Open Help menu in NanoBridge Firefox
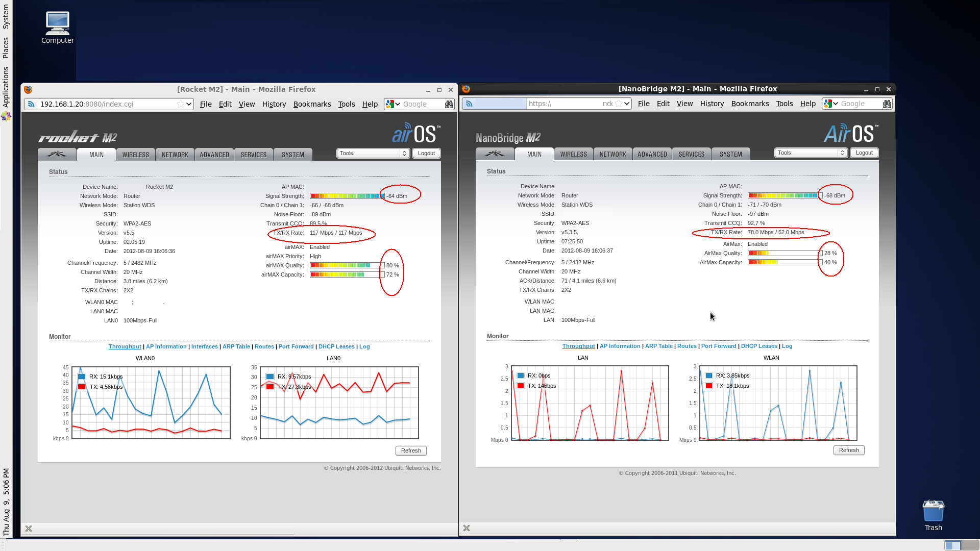Viewport: 980px width, 551px height. click(808, 104)
